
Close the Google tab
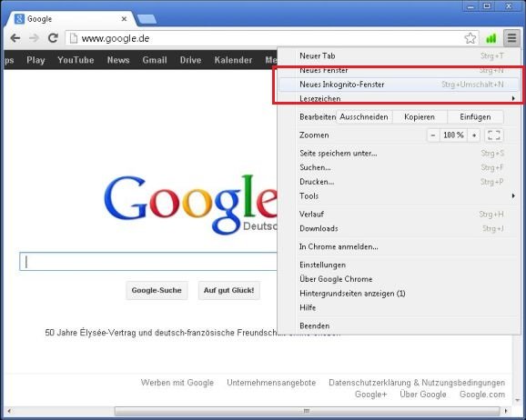(x=124, y=19)
